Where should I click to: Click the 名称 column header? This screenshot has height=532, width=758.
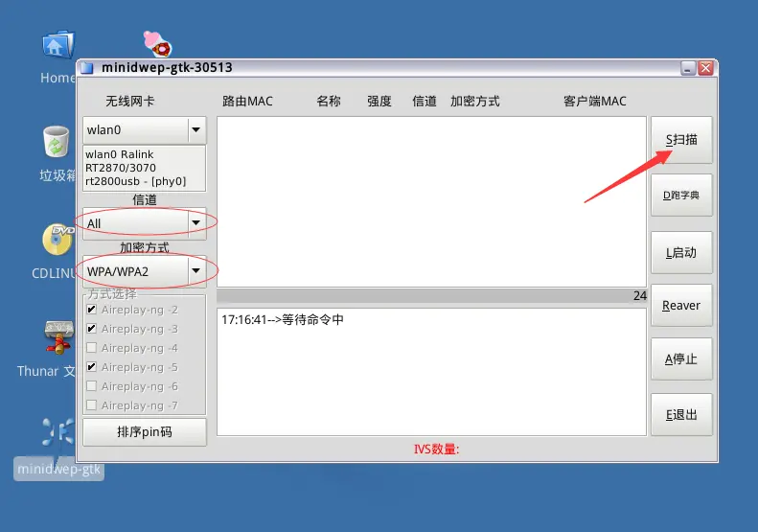(329, 101)
